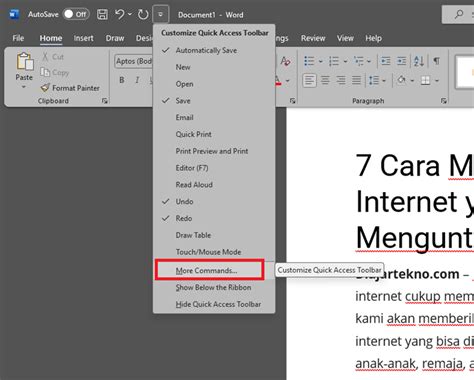474x380 pixels.
Task: Open the Numbering dropdown arrow
Action: (345, 61)
